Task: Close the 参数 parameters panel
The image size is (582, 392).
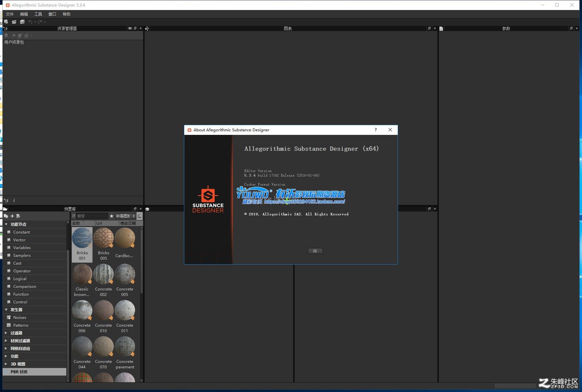Action: pyautogui.click(x=577, y=28)
